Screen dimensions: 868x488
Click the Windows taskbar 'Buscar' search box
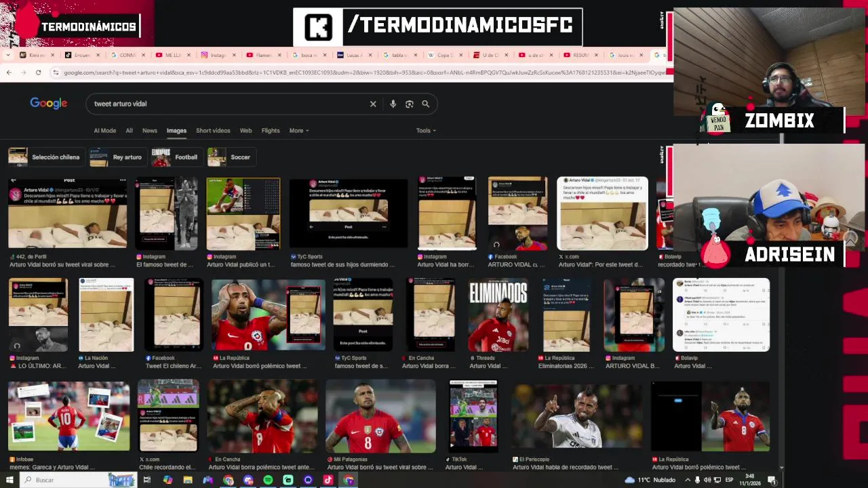pyautogui.click(x=78, y=480)
